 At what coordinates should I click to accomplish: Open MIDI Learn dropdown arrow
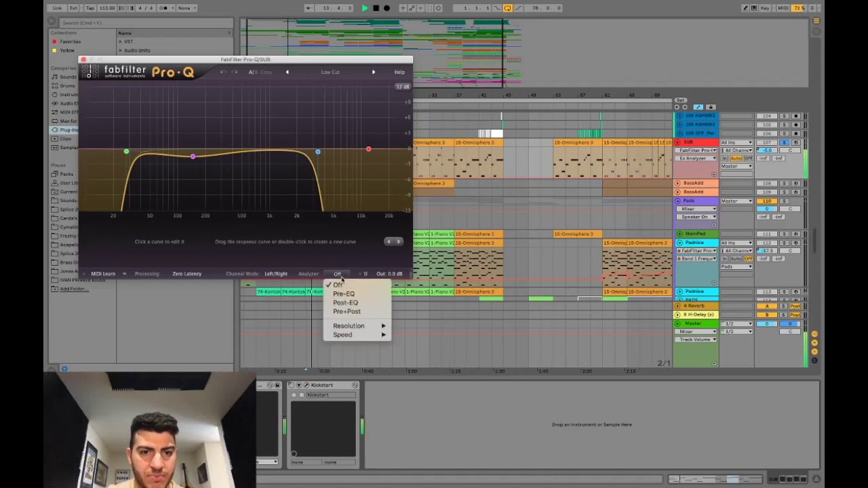pos(124,274)
